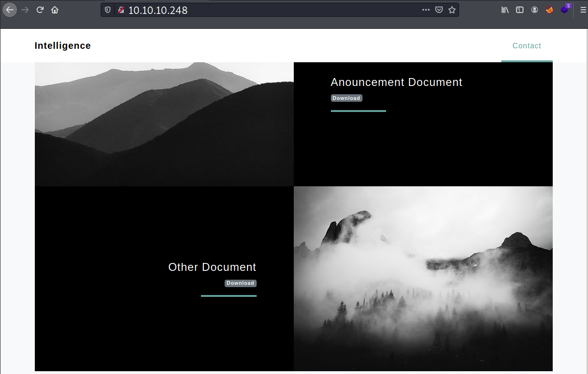Bookmark this page with the star

[452, 10]
